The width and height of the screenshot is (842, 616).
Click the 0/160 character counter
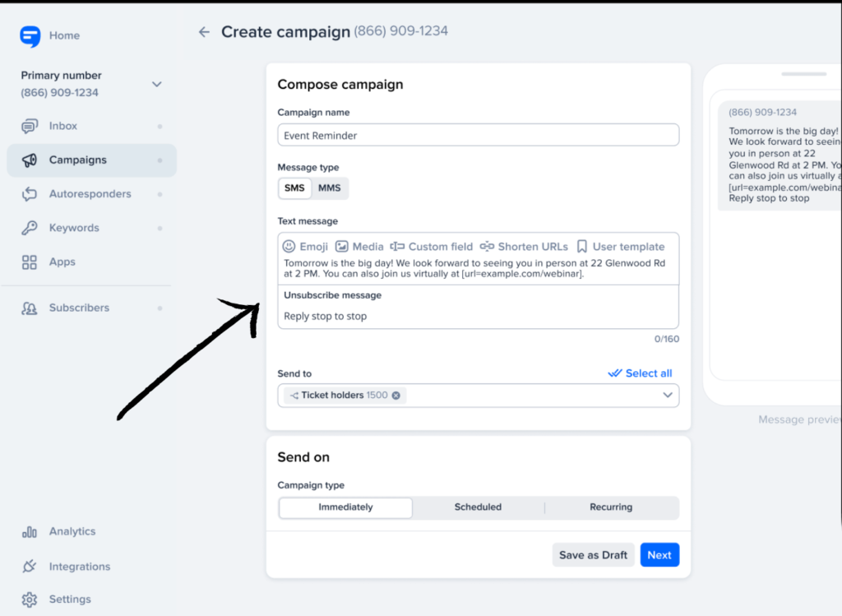tap(666, 339)
